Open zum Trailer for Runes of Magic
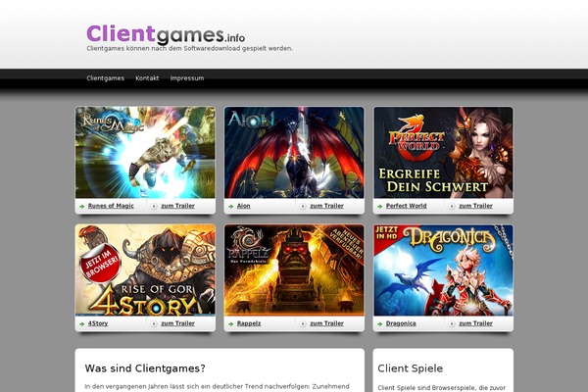Viewport: 588px width, 392px height. coord(177,206)
